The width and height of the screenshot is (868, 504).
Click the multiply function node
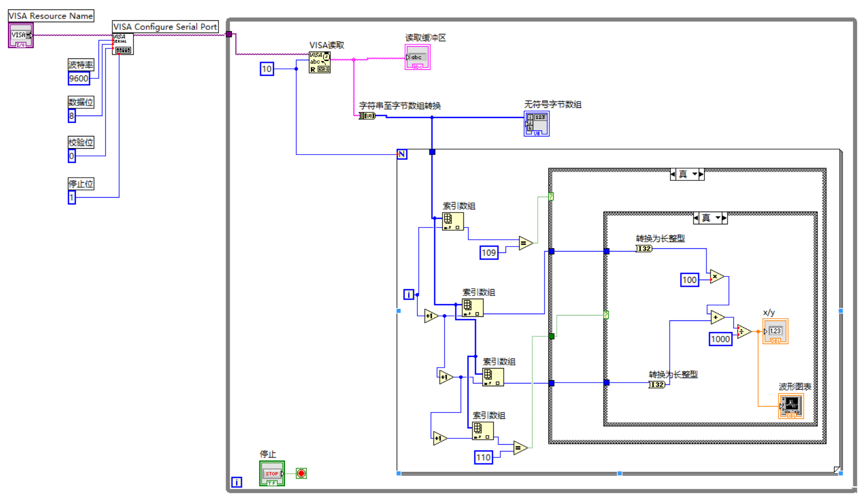pos(717,276)
